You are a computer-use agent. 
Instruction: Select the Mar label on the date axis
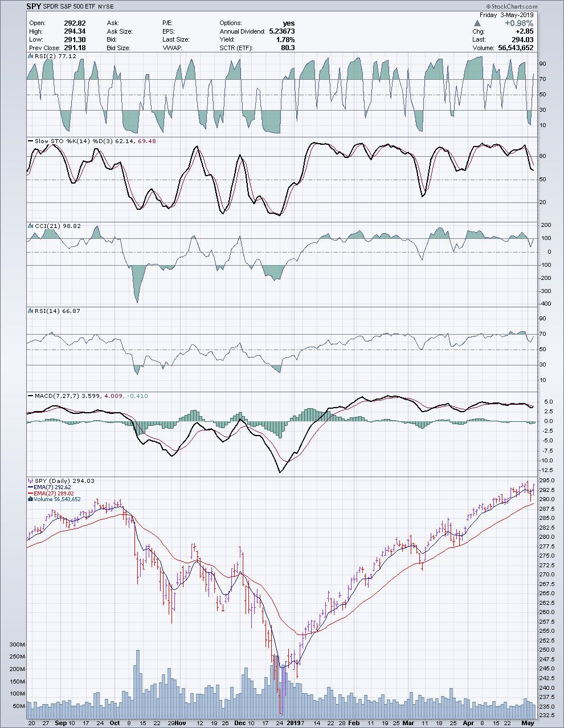point(408,722)
